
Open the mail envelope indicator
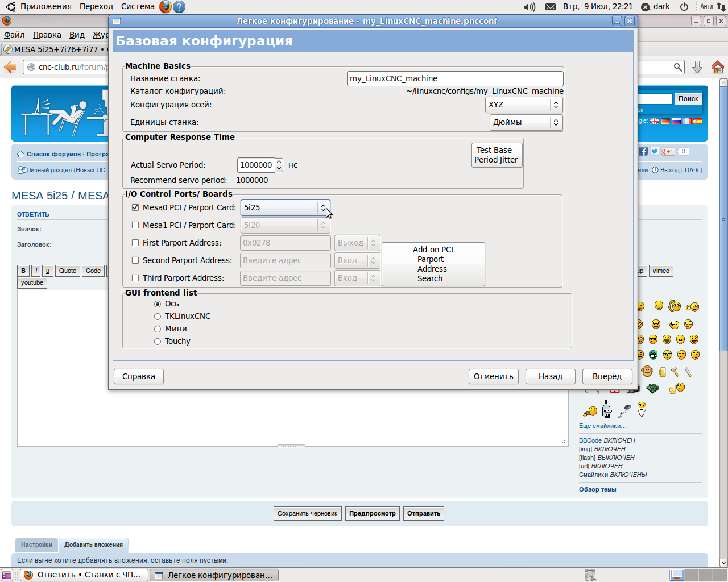551,7
